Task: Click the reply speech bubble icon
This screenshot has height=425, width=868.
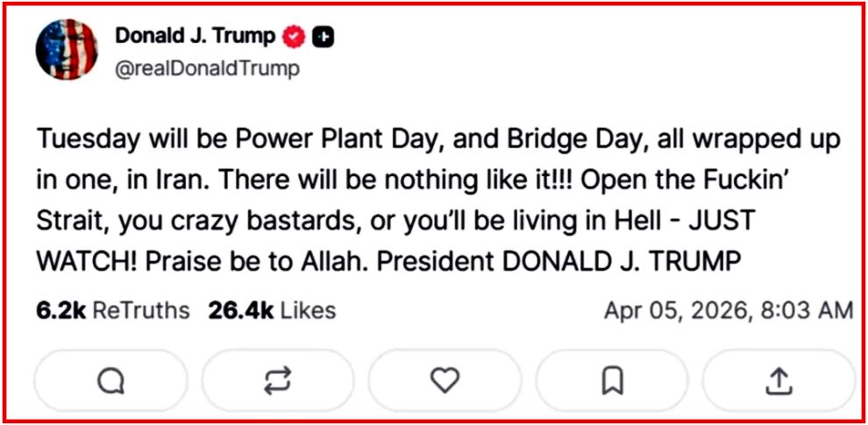Action: click(x=111, y=380)
